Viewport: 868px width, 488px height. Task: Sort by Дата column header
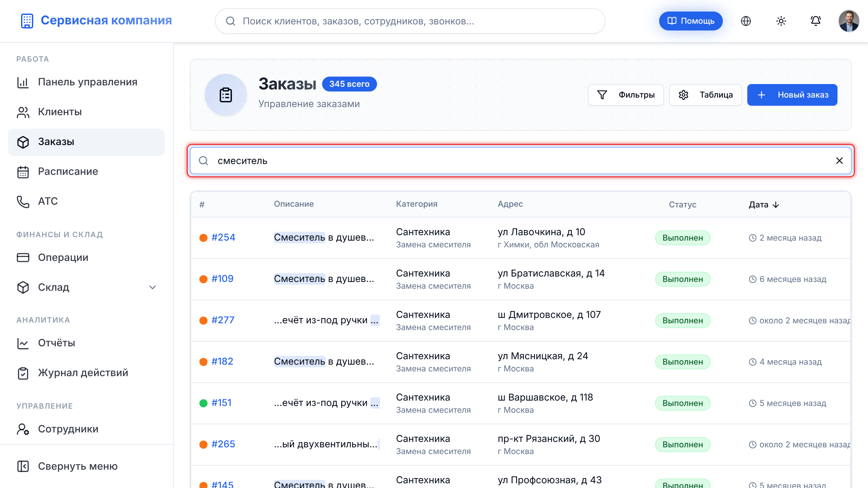click(x=764, y=205)
